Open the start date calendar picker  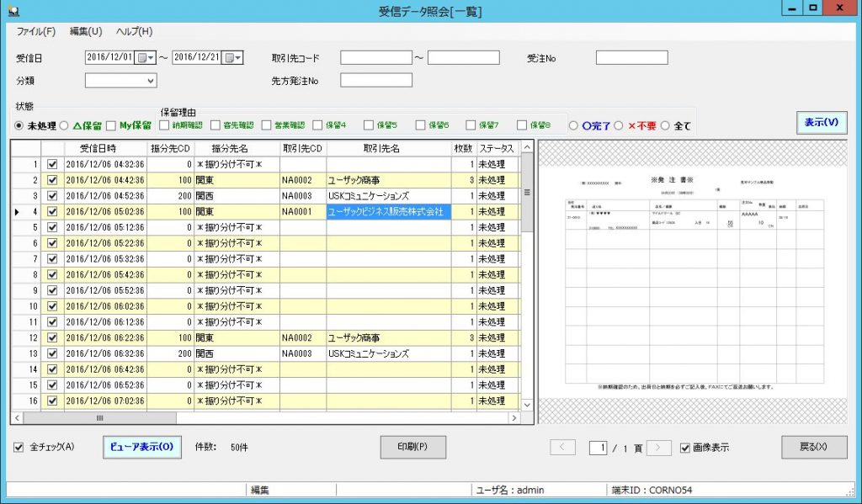tap(145, 58)
